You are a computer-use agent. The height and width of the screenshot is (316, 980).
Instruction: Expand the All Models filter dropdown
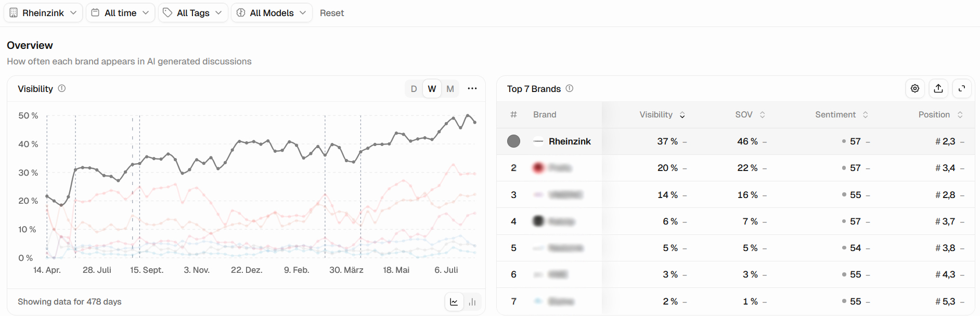pyautogui.click(x=272, y=13)
